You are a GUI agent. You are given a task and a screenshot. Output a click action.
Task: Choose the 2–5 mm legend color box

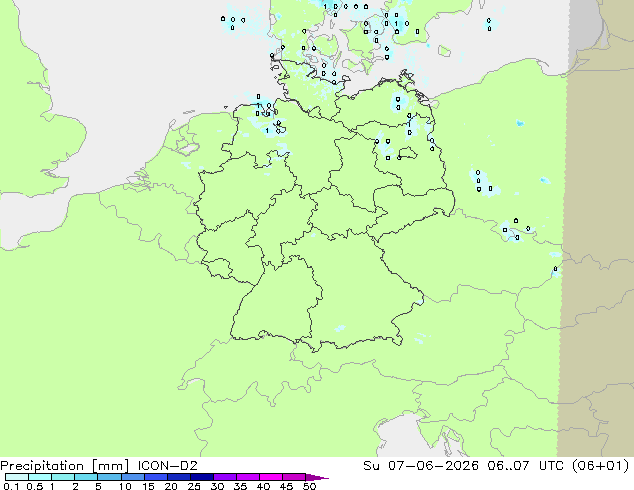[86, 477]
